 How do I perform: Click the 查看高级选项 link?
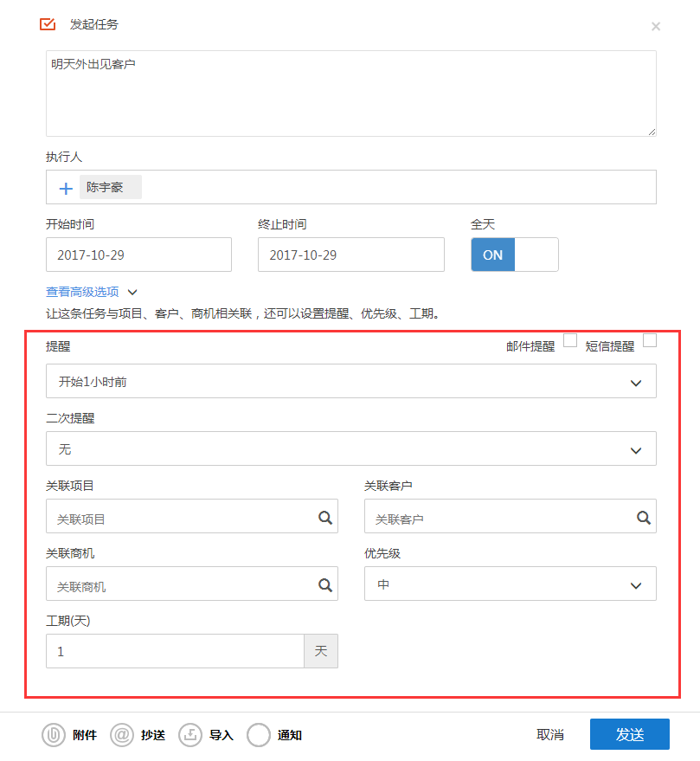pos(82,292)
